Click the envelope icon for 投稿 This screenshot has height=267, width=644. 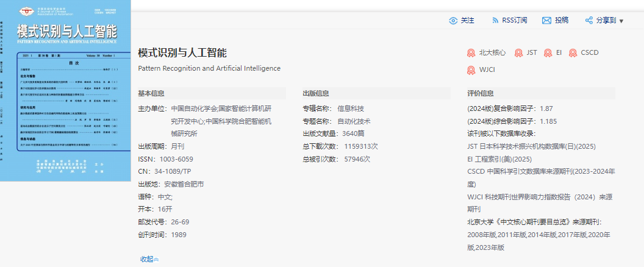(x=546, y=21)
